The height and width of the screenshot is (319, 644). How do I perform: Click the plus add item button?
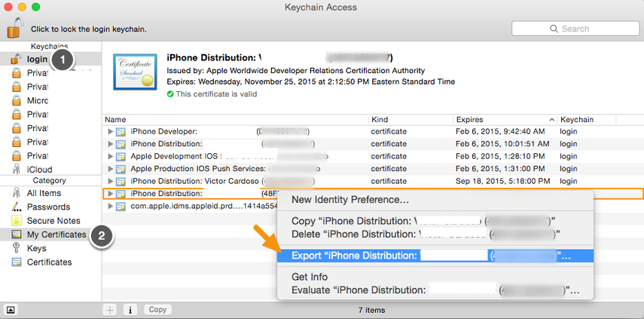(110, 310)
